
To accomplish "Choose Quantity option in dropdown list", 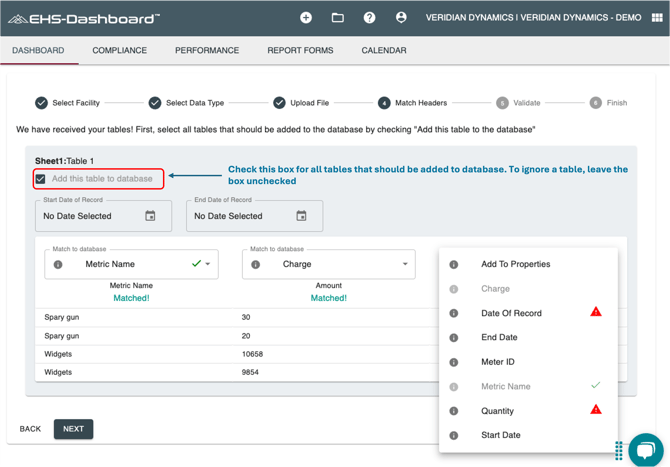I will (x=497, y=411).
